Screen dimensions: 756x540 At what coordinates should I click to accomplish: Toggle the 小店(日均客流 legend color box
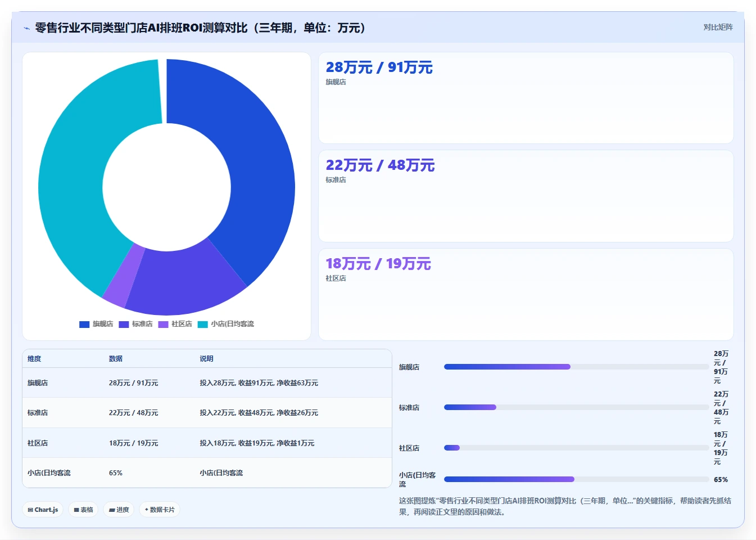click(202, 325)
